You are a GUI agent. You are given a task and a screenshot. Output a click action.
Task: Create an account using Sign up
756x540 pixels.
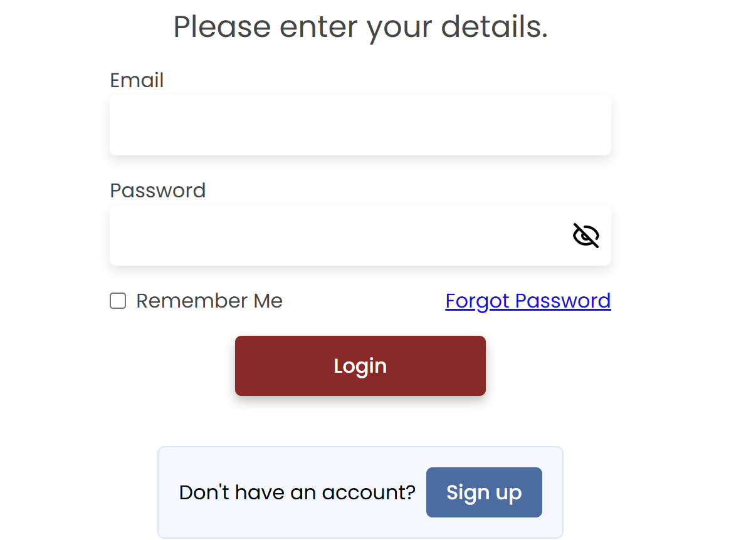point(484,492)
